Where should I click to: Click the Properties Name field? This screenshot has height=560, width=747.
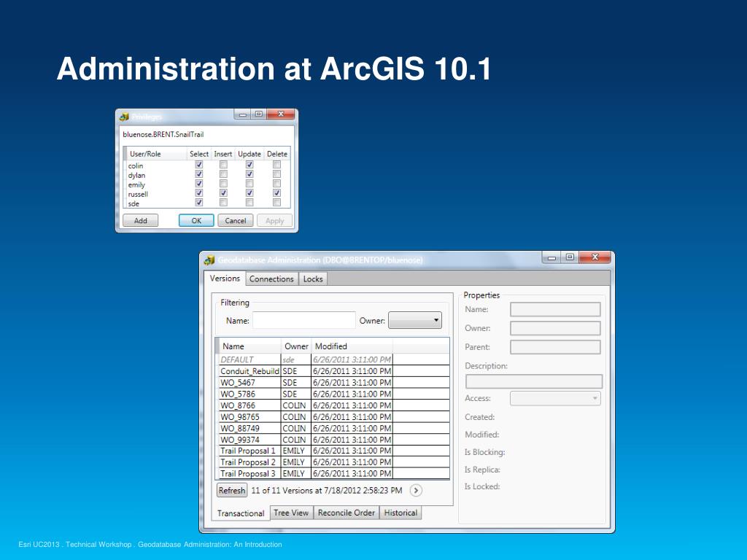coord(555,309)
